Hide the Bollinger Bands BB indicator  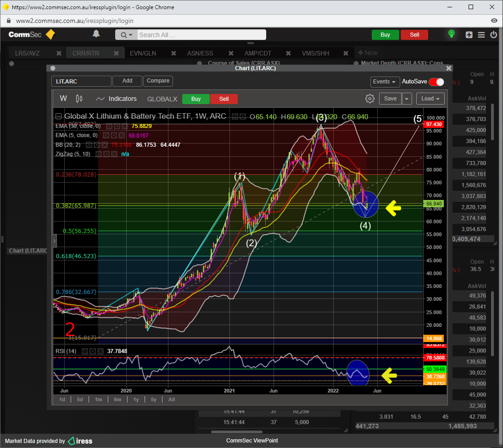tap(89, 145)
